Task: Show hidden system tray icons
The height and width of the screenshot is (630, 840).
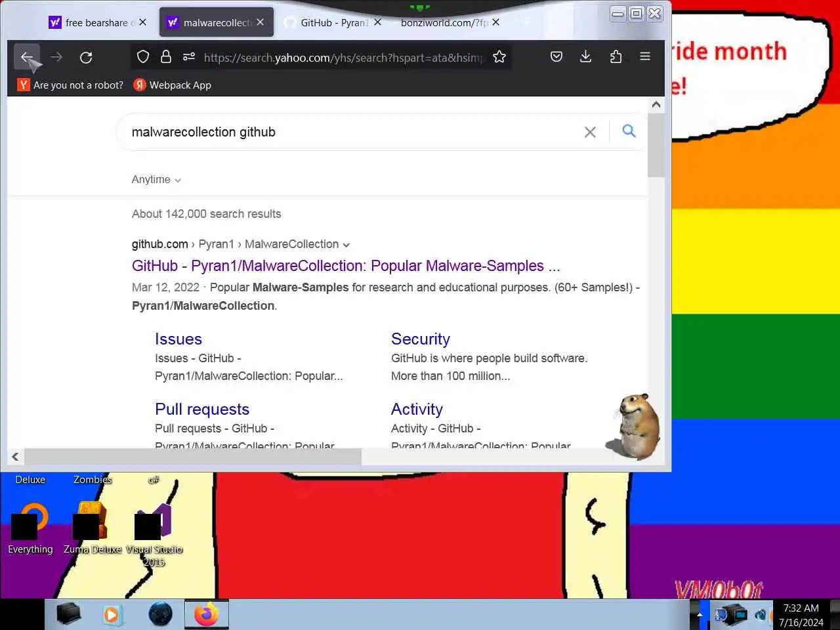Action: point(700,615)
